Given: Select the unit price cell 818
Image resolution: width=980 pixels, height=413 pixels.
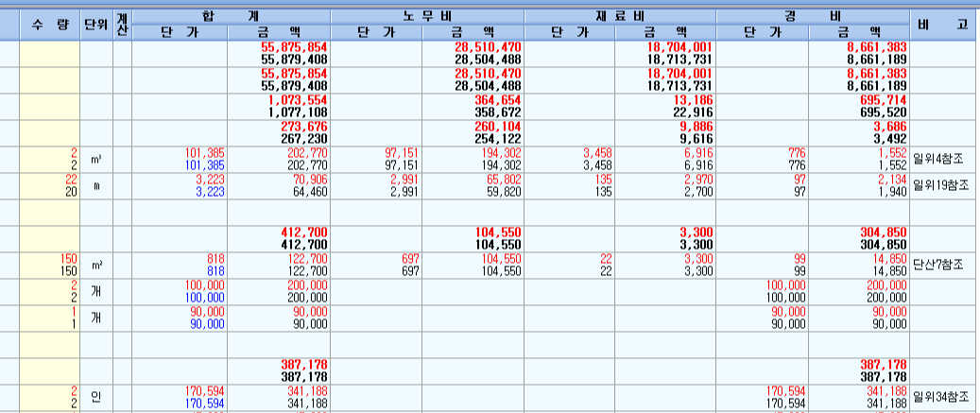Looking at the screenshot, I should coord(180,266).
